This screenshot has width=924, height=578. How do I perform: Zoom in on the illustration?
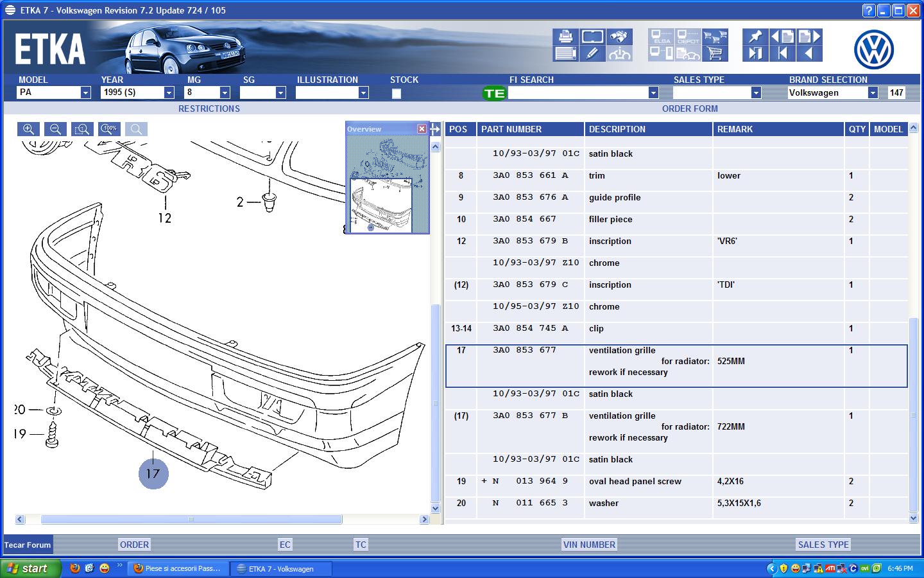(x=28, y=129)
